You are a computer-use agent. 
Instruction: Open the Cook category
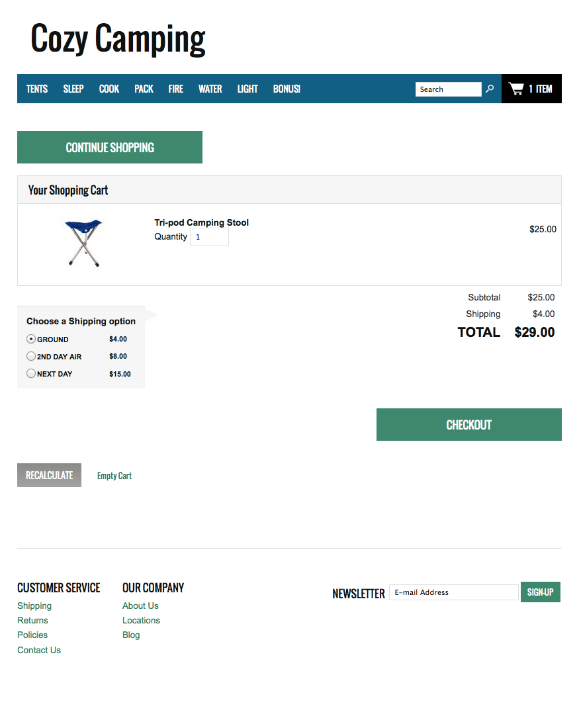pyautogui.click(x=109, y=89)
